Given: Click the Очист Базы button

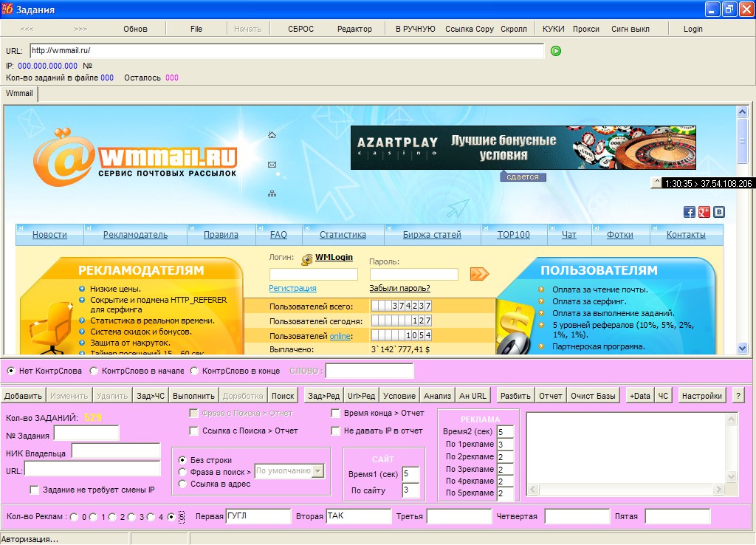Looking at the screenshot, I should [593, 396].
